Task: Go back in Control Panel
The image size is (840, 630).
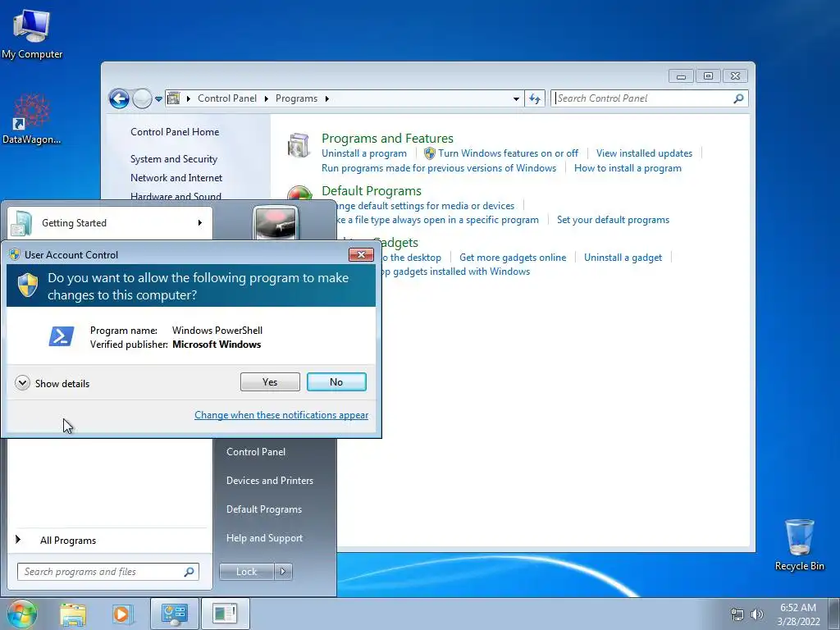Action: [x=119, y=98]
